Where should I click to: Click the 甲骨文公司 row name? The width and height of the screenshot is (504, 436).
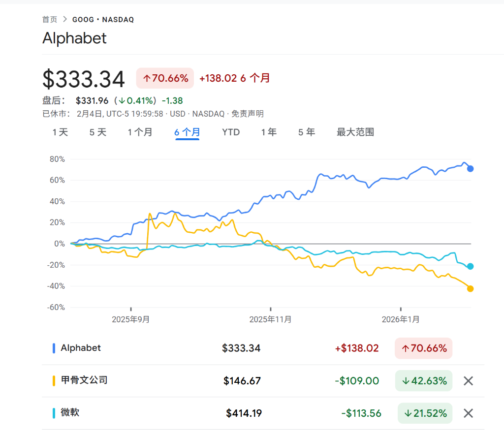point(84,380)
